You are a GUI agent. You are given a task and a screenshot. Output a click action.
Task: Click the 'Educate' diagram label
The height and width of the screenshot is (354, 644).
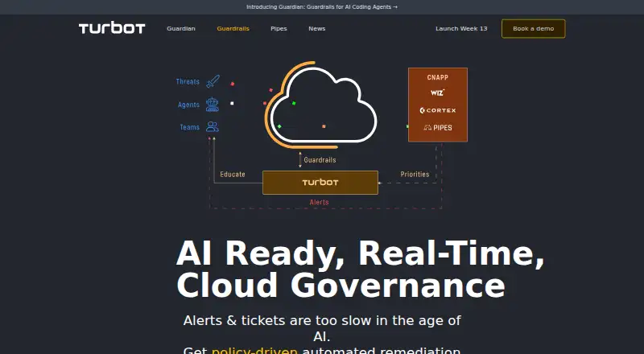[x=233, y=174]
